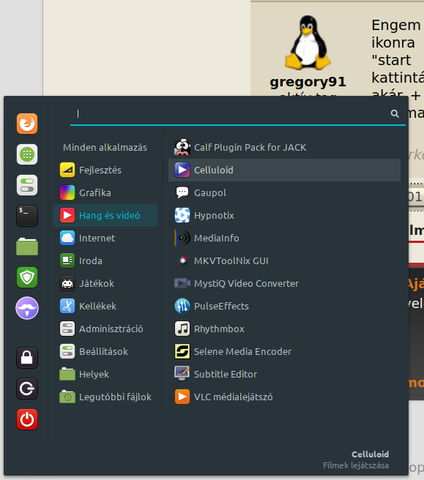Viewport: 424px width, 480px height.
Task: Click the Internet cloud icon
Action: click(x=67, y=238)
